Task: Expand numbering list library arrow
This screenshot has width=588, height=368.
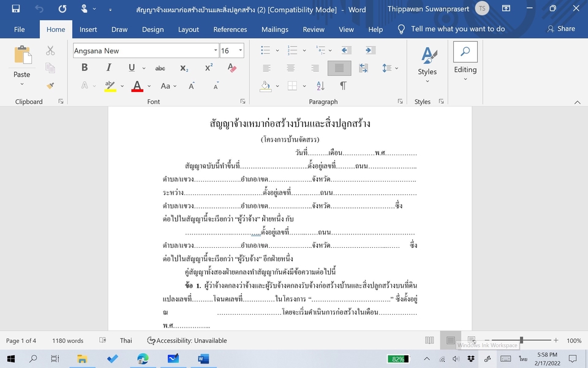Action: click(x=304, y=50)
